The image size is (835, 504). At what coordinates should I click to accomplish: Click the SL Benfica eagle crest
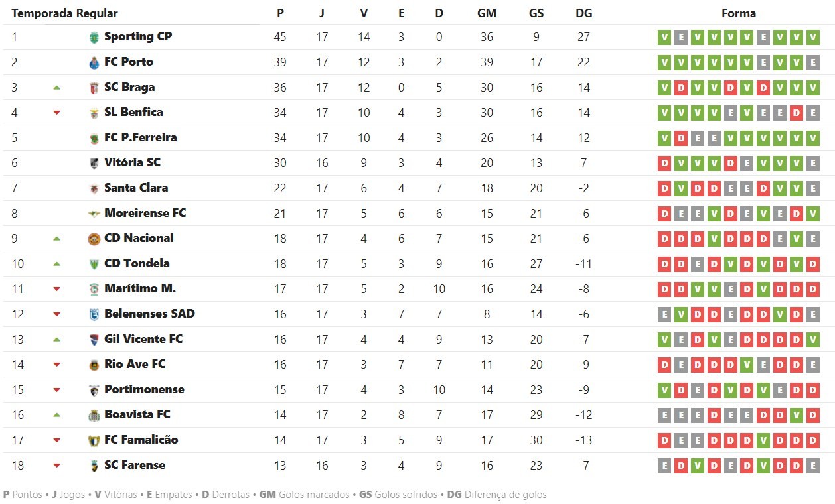(x=94, y=113)
